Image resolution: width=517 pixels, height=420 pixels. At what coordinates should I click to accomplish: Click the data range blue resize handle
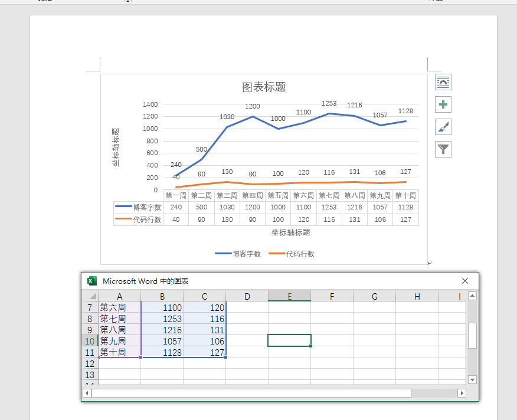225,357
